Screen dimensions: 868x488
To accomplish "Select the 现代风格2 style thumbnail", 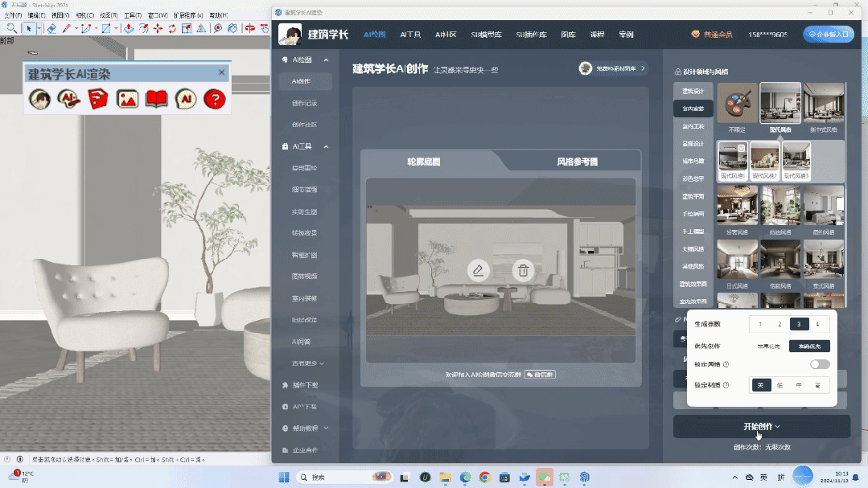I will pos(764,158).
